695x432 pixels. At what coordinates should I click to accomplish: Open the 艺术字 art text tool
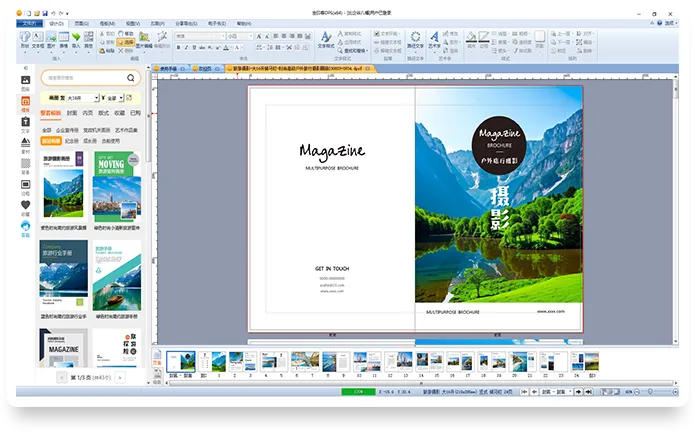pyautogui.click(x=434, y=39)
